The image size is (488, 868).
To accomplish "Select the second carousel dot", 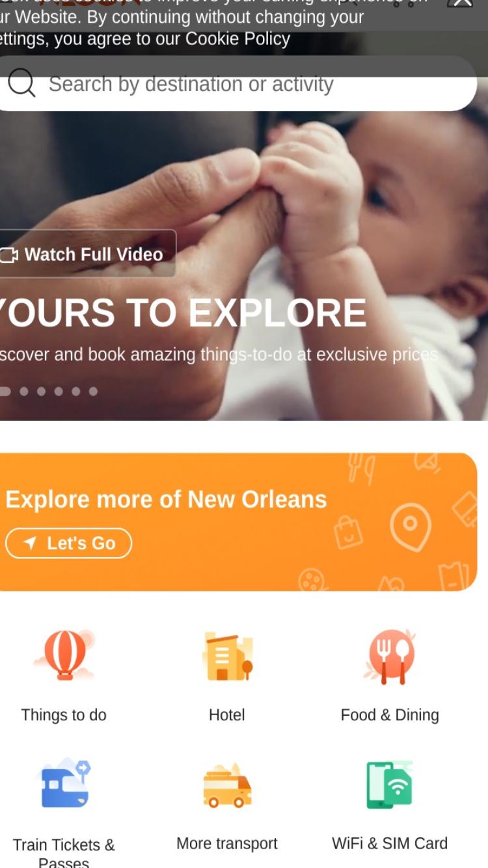I will click(x=24, y=391).
